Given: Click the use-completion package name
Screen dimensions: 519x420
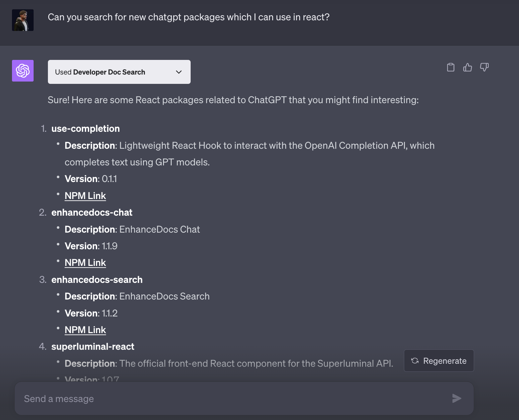Looking at the screenshot, I should pos(86,128).
